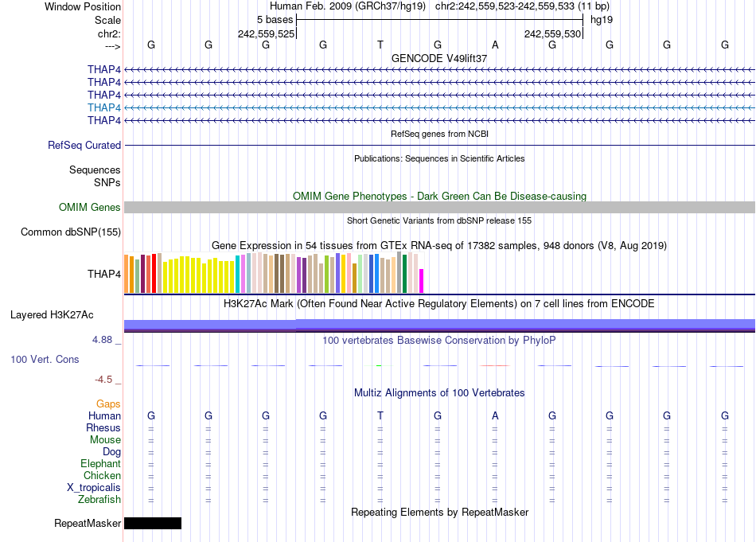This screenshot has height=542, width=756.
Task: Click the Window Position label
Action: pos(83,6)
